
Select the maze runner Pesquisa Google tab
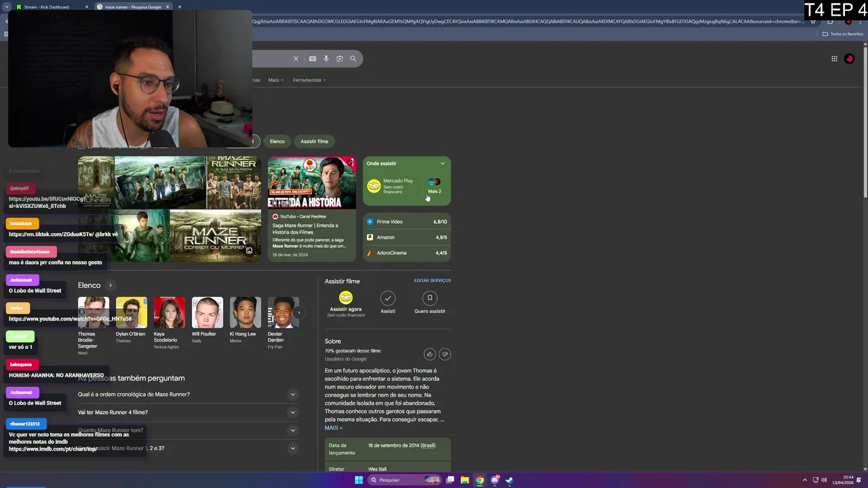point(132,7)
